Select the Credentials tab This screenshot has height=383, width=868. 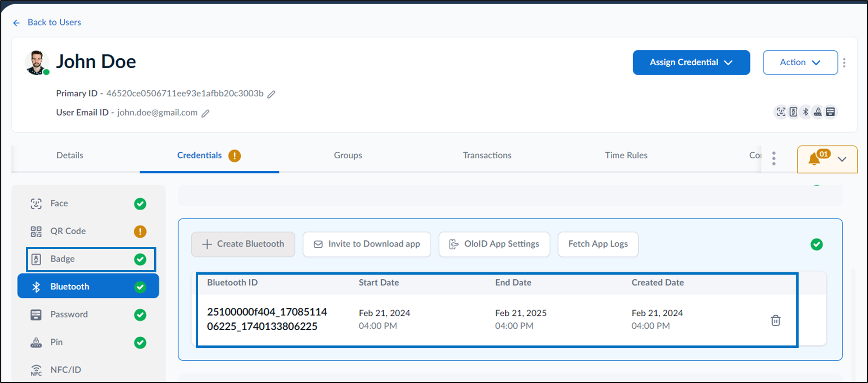tap(199, 156)
